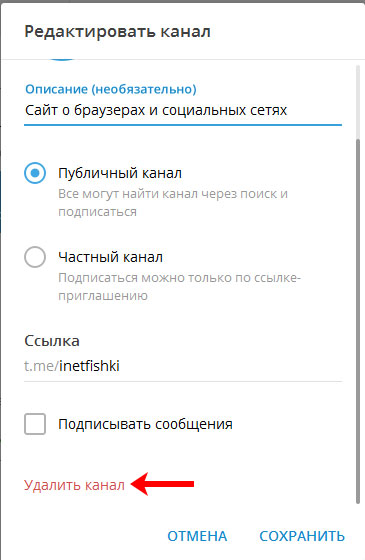365x560 pixels.
Task: Click the Частный канал label text
Action: pos(110,257)
